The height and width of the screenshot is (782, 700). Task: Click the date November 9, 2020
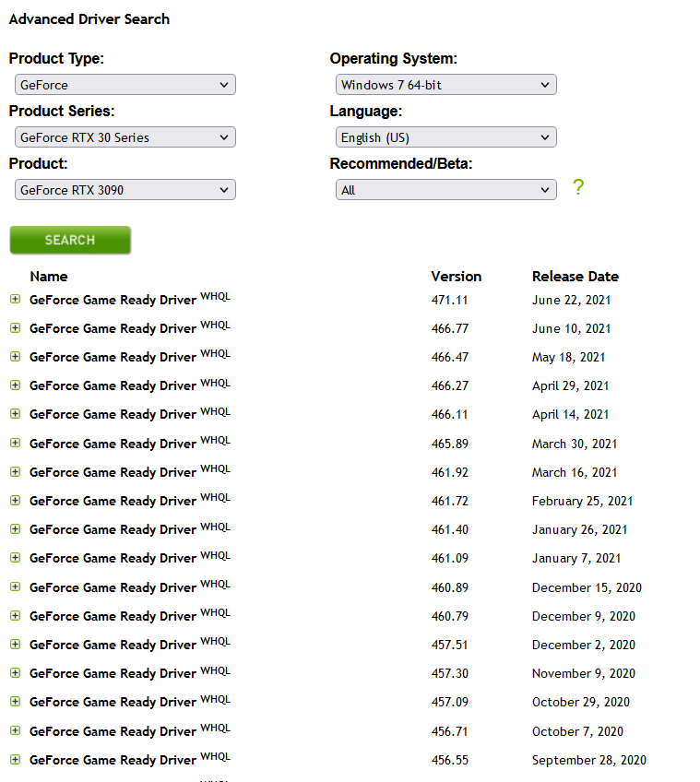(583, 673)
